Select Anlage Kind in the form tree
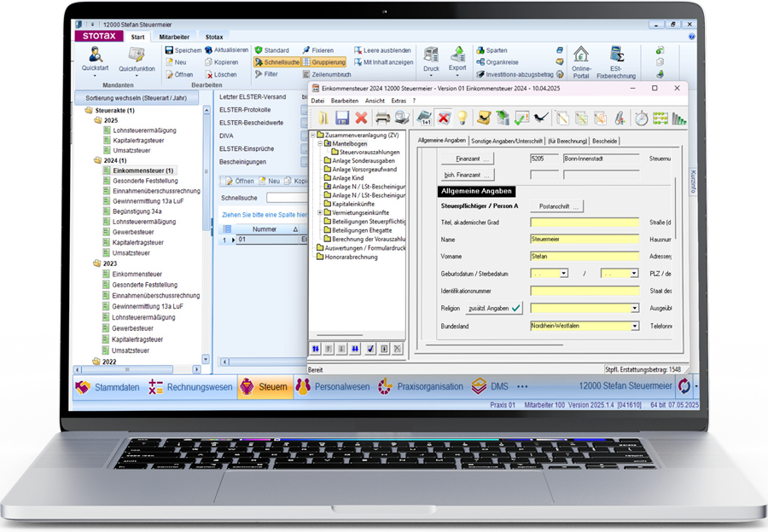 click(x=348, y=178)
